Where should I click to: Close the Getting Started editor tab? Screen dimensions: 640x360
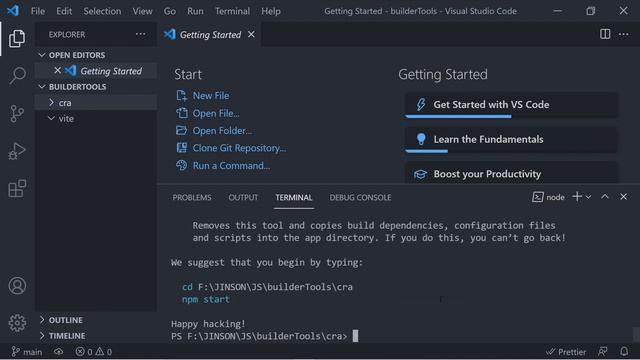[x=251, y=35]
